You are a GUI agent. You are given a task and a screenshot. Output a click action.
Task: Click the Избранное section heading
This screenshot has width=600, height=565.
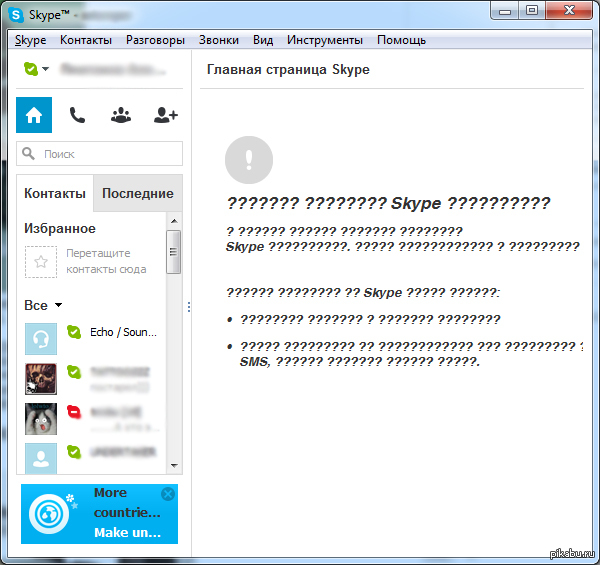coord(60,228)
